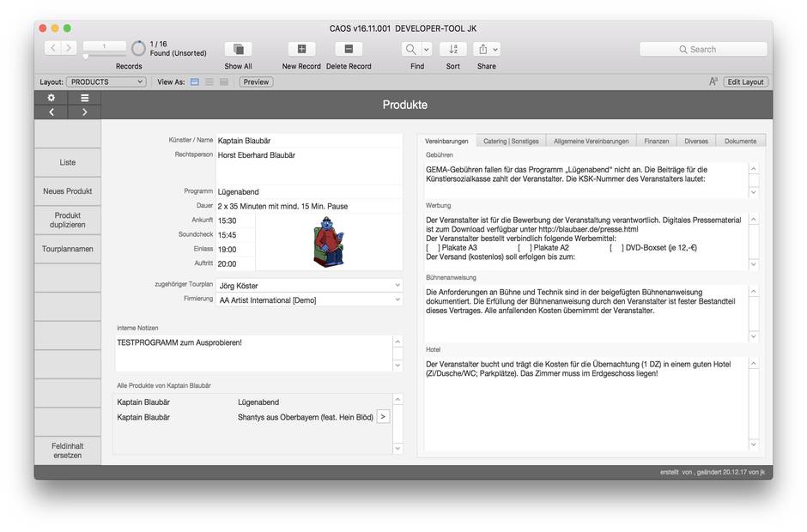
Task: Click Neues Produkt sidebar button
Action: coord(68,190)
